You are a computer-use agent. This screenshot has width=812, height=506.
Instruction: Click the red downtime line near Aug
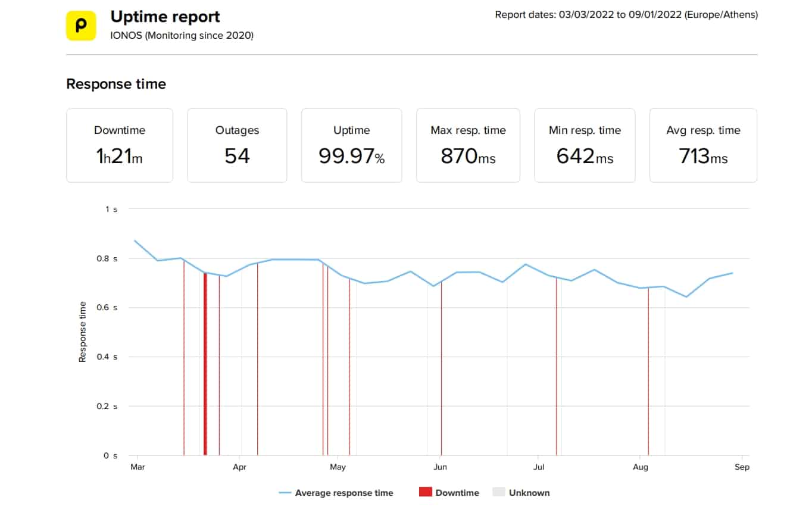tap(648, 371)
